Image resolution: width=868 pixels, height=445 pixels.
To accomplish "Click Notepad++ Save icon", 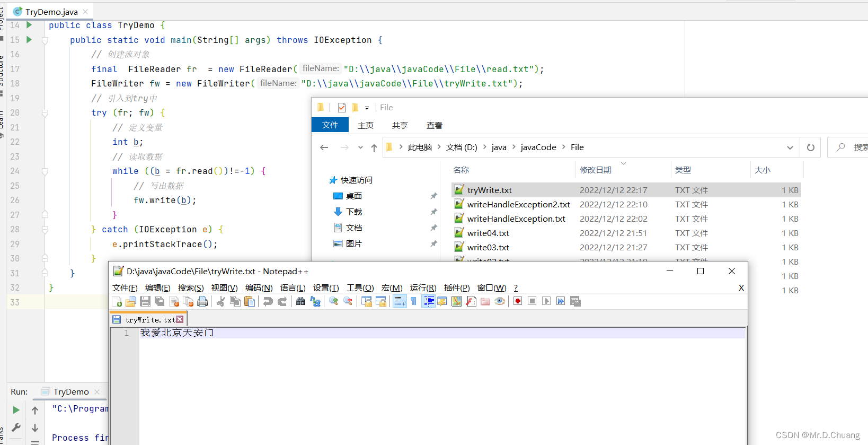I will [x=145, y=301].
